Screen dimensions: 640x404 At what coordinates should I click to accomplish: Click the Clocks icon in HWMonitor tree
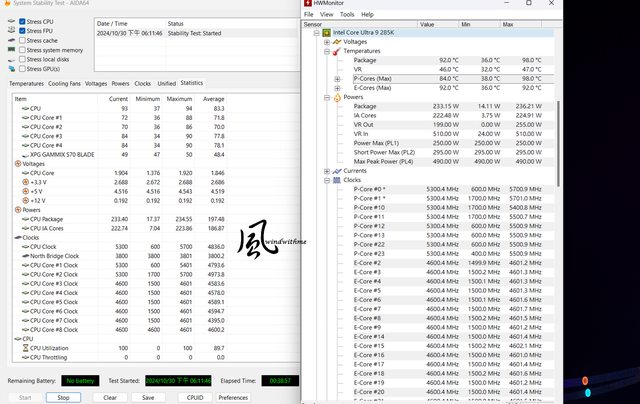[x=335, y=180]
